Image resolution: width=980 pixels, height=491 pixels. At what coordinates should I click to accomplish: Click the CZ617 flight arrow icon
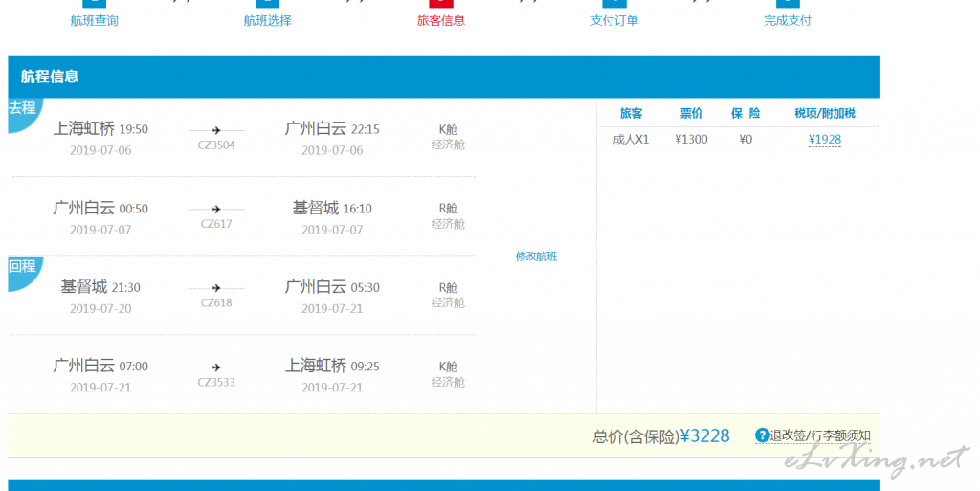click(x=216, y=210)
